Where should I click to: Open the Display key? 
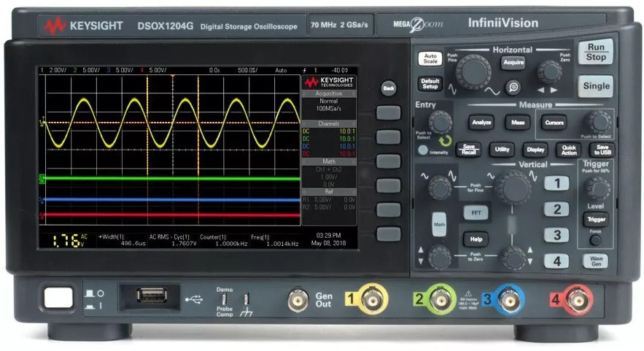535,150
